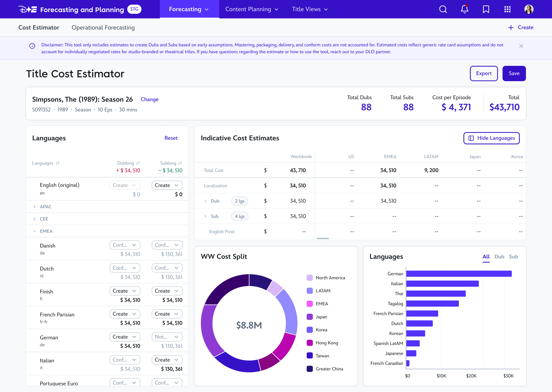The height and width of the screenshot is (392, 552).
Task: Open the apps grid icon
Action: tap(507, 9)
